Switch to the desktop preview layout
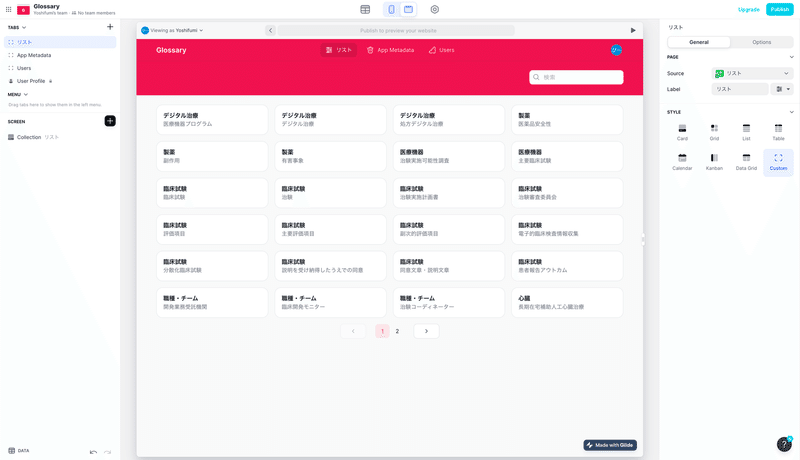The image size is (800, 460). coord(408,9)
